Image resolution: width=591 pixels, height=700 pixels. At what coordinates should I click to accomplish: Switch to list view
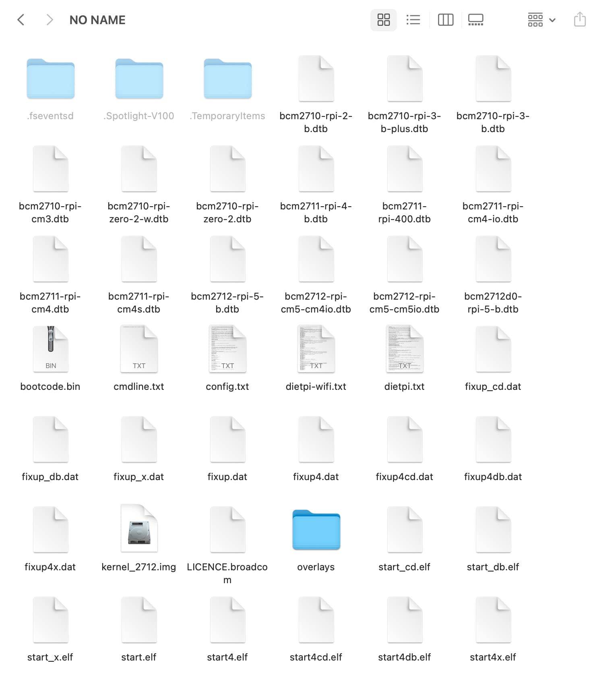click(413, 20)
